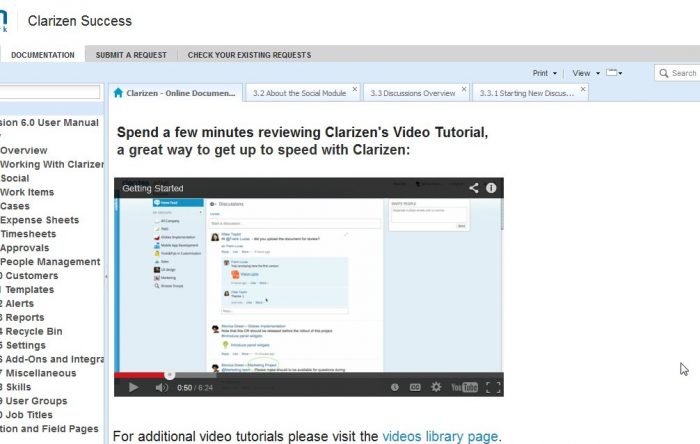The image size is (700, 444).
Task: Select Field Pages tree item
Action: pyautogui.click(x=49, y=429)
